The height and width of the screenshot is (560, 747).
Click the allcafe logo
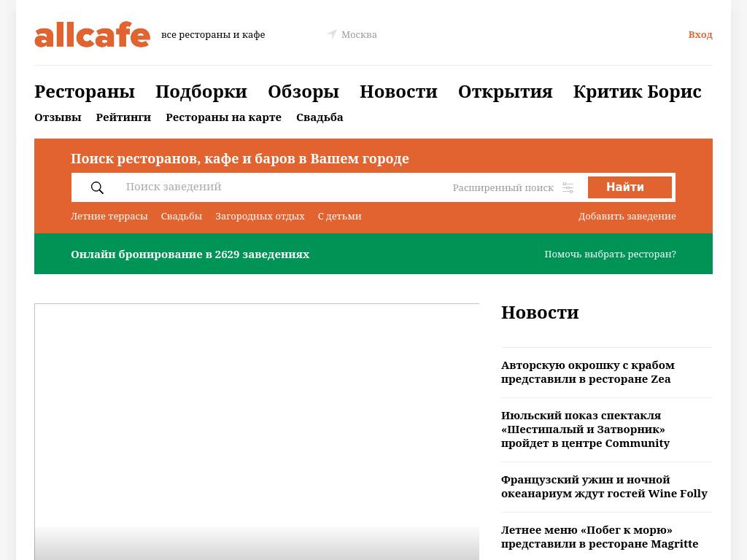pyautogui.click(x=92, y=34)
